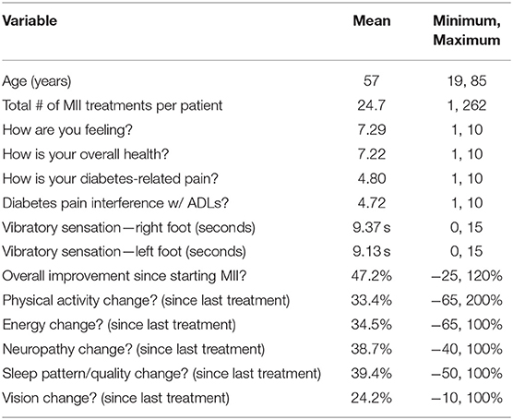This screenshot has height=420, width=513.
Task: Click the Neuropathy change row label
Action: tap(134, 349)
